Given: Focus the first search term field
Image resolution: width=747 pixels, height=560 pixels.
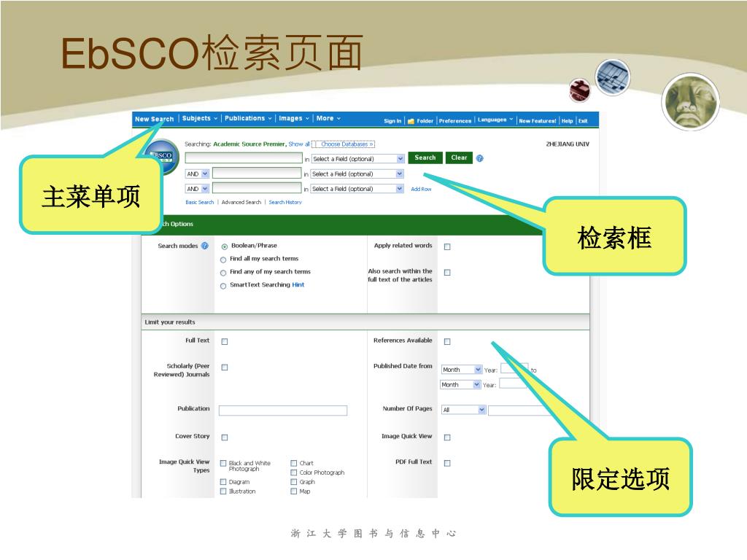Looking at the screenshot, I should [x=244, y=157].
